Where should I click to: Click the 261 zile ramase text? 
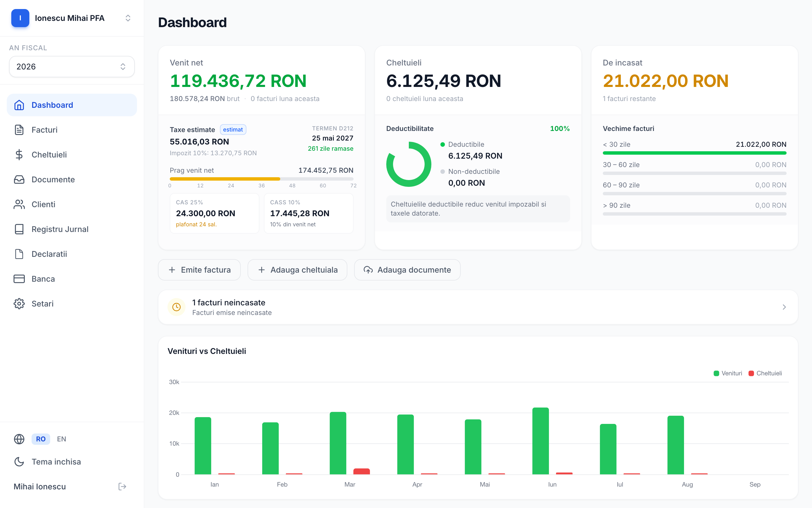[330, 148]
